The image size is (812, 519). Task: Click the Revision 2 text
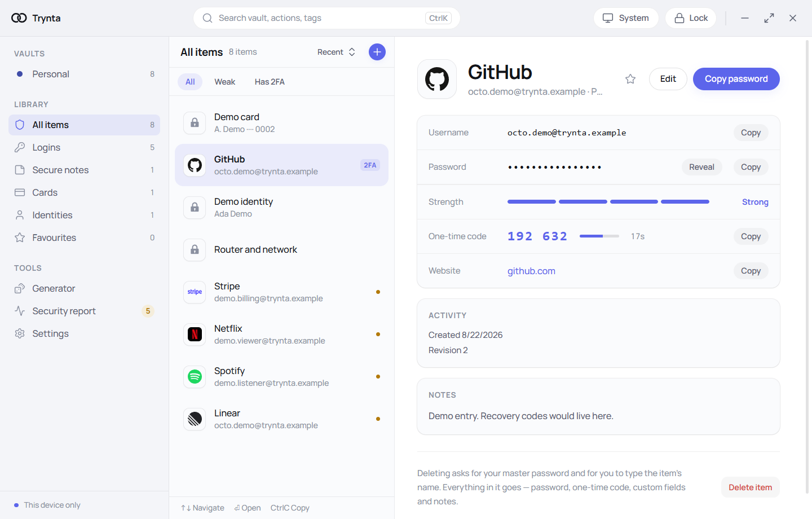click(x=448, y=350)
